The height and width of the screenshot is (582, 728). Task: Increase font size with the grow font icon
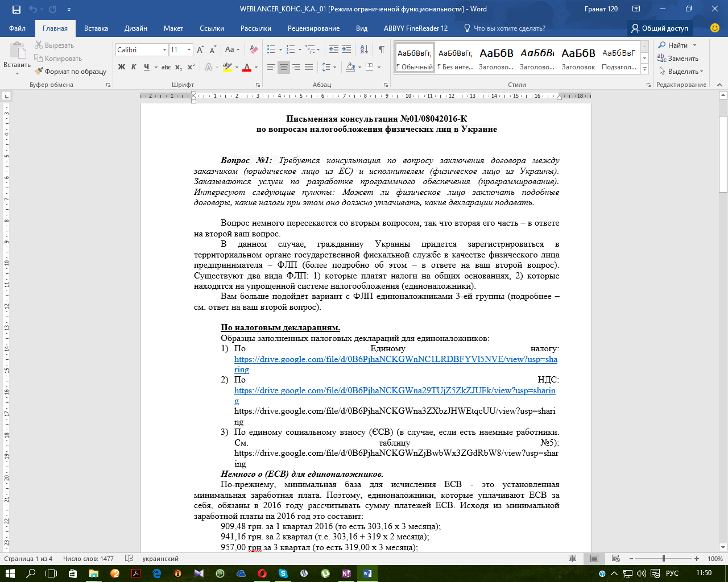pyautogui.click(x=200, y=50)
